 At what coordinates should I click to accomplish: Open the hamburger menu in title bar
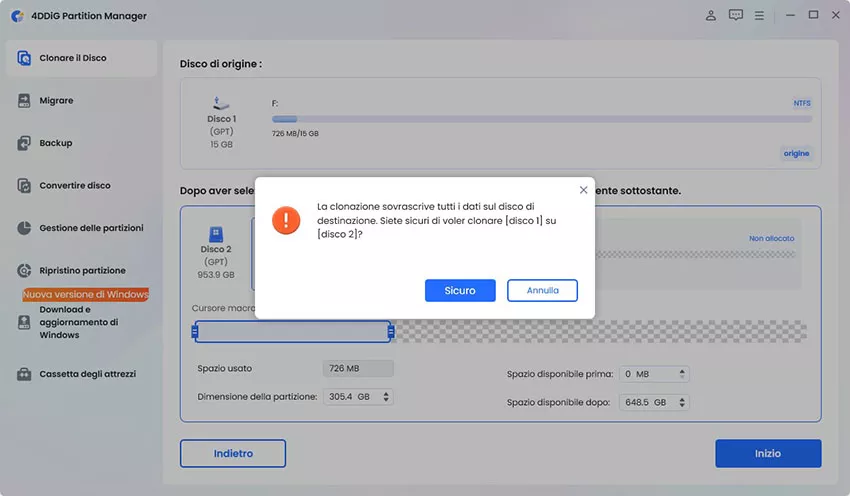point(761,16)
